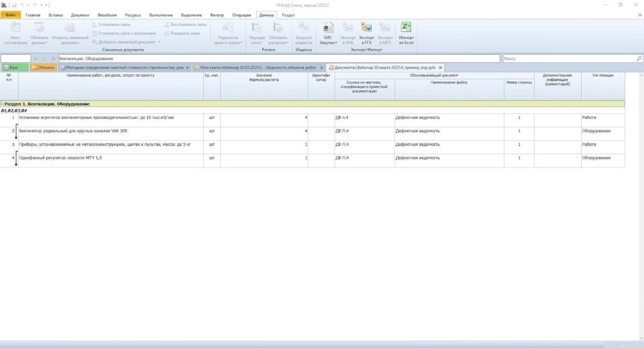This screenshot has height=348, width=644.
Task: Open the Документ ribbon tab
Action: coord(80,15)
